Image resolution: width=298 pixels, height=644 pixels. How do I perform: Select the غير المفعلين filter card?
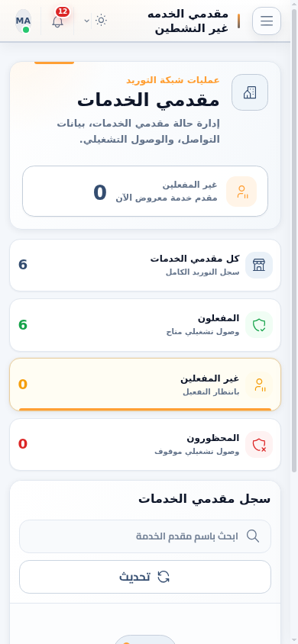[145, 385]
